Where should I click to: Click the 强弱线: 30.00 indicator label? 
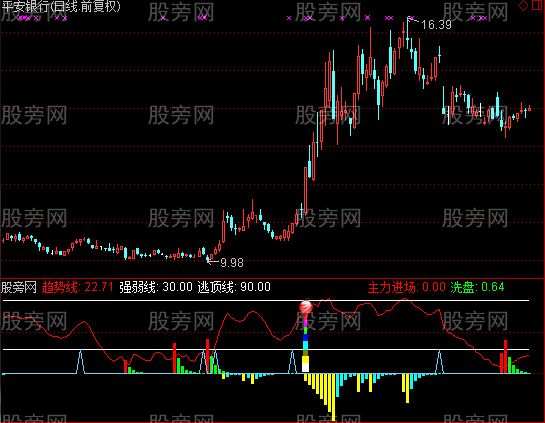[156, 287]
